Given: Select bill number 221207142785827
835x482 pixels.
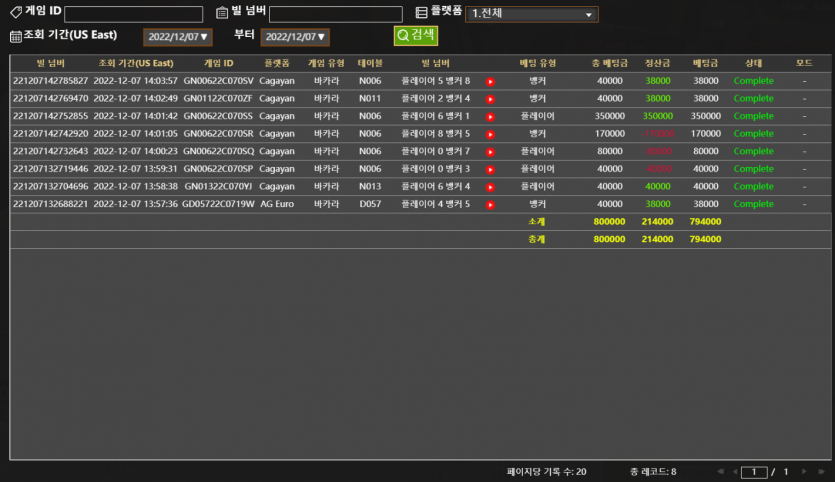Looking at the screenshot, I should [51, 81].
